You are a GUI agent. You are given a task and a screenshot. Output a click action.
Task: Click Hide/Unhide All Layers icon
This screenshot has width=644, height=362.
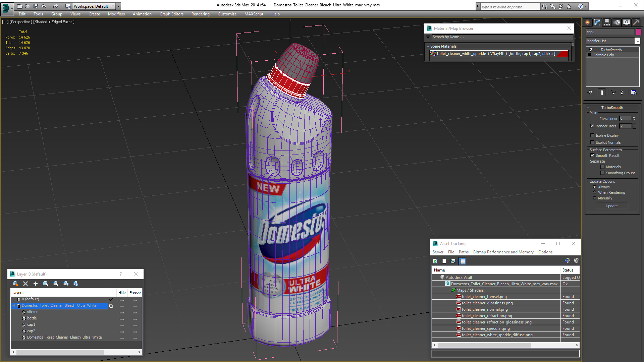[x=66, y=284]
